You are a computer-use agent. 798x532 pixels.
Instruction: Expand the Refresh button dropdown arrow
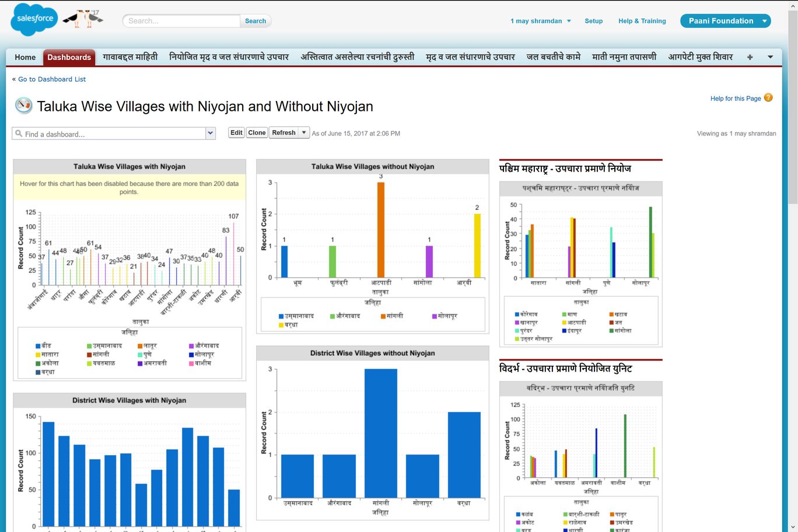click(x=304, y=132)
